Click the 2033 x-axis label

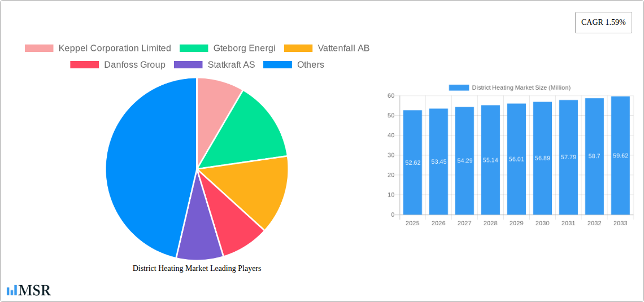click(x=620, y=224)
